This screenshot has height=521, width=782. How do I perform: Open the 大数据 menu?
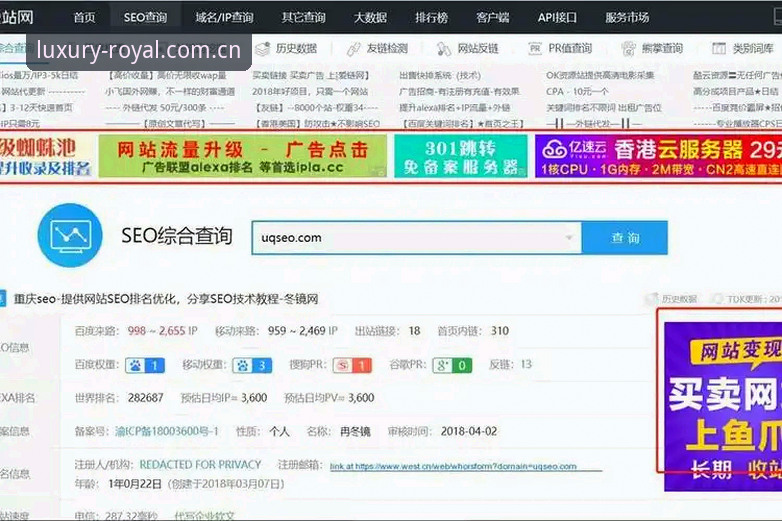coord(370,17)
